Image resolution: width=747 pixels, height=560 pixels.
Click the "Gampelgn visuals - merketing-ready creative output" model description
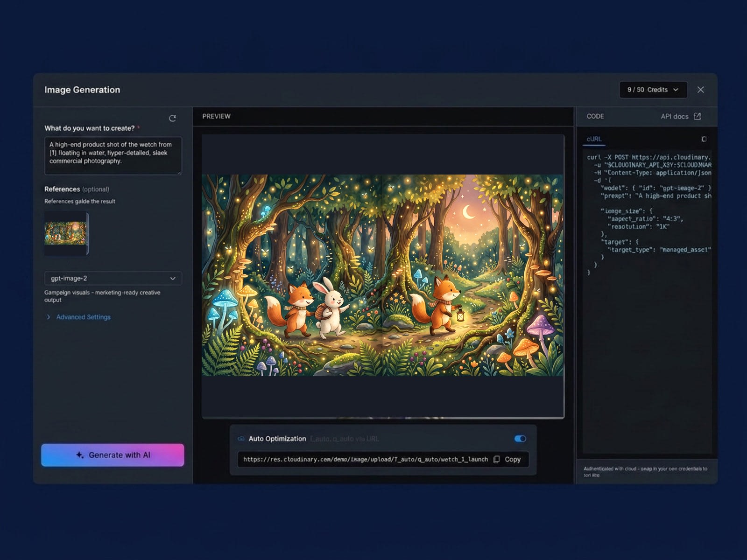(102, 296)
